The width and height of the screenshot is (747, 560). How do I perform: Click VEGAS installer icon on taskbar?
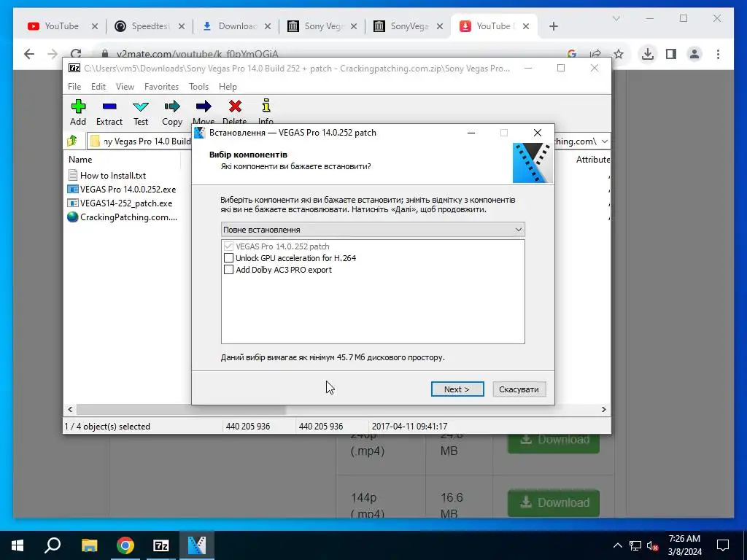(197, 545)
